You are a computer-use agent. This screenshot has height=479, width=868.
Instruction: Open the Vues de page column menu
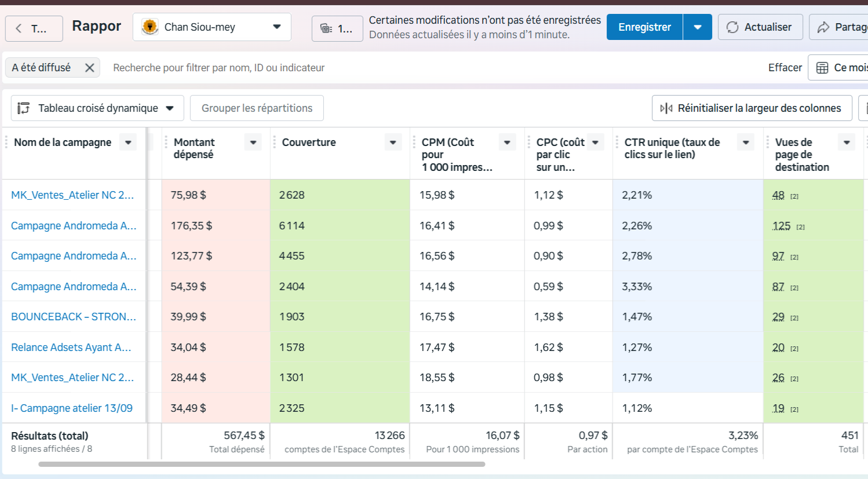[847, 142]
